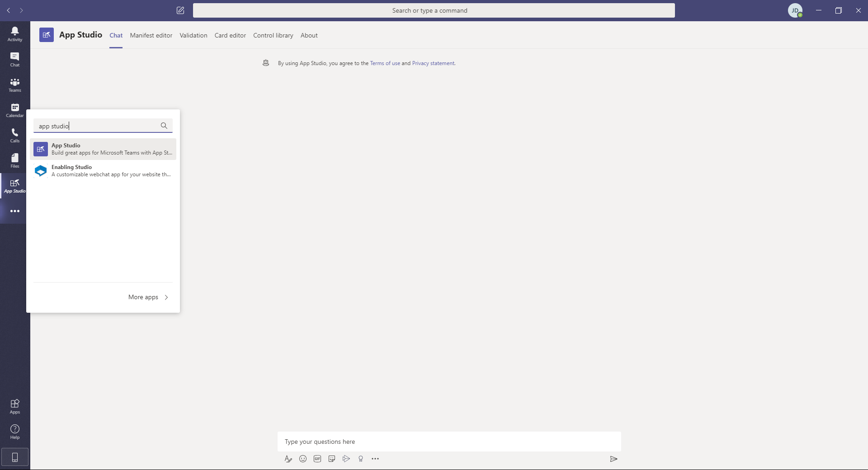Open more messaging extensions ellipsis in compose bar
The height and width of the screenshot is (470, 868).
click(375, 459)
